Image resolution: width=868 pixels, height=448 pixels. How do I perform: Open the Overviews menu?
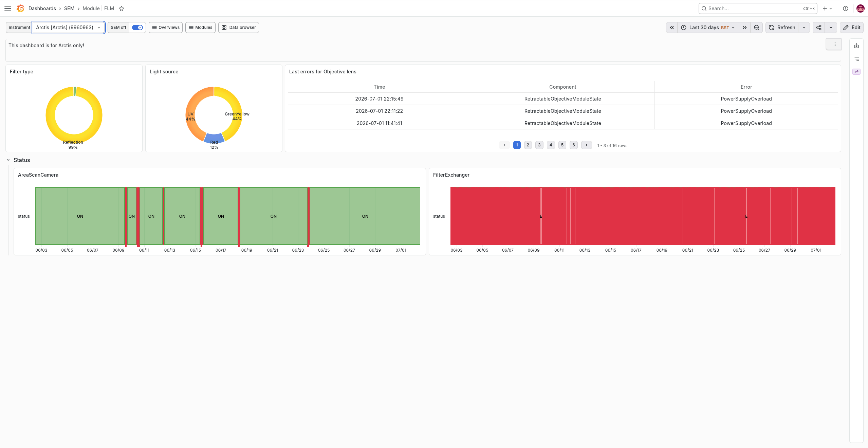tap(166, 28)
